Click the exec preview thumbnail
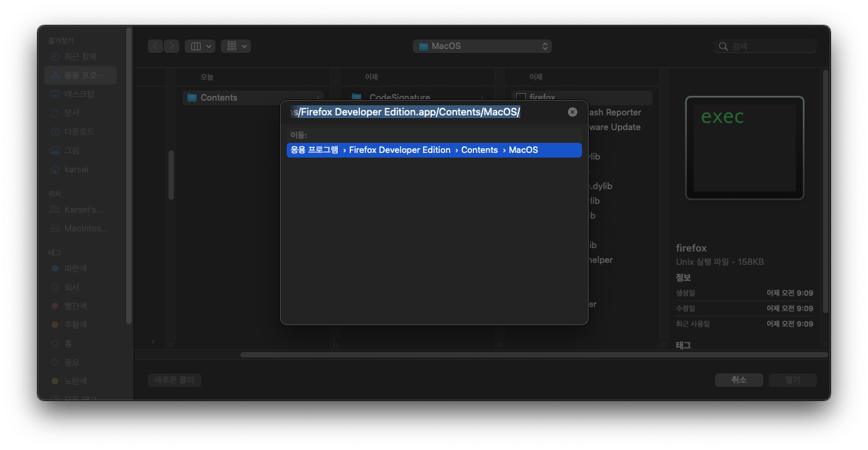This screenshot has width=868, height=450. 744,148
